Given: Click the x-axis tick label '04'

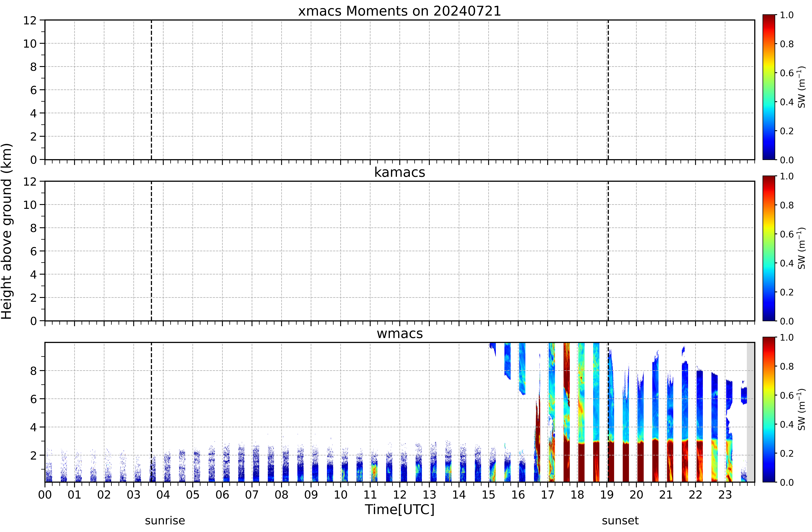Looking at the screenshot, I should [163, 494].
